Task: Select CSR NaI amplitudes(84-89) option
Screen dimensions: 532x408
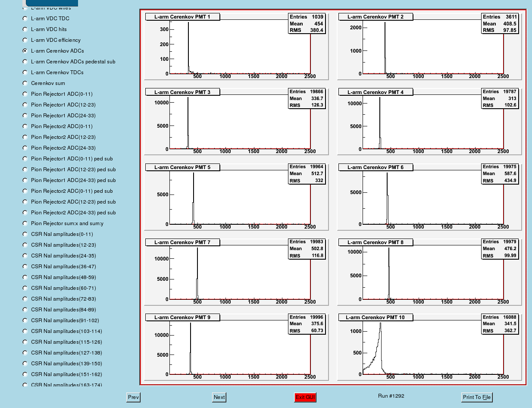Action: [x=25, y=310]
